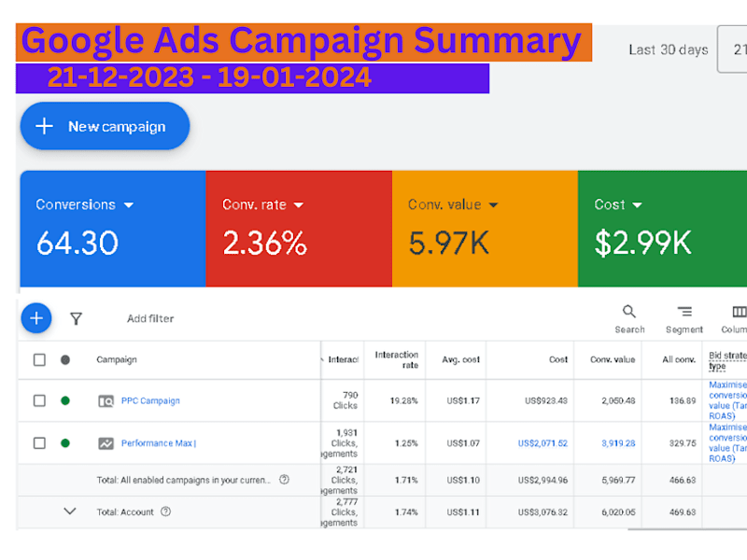Sort by the All conv. column header
This screenshot has height=560, width=747.
click(679, 359)
